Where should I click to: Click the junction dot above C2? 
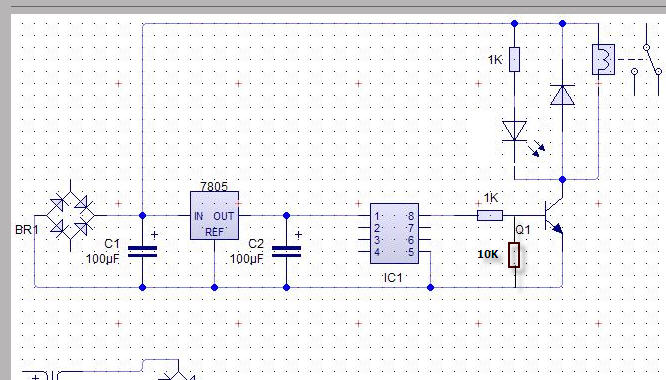tap(286, 216)
